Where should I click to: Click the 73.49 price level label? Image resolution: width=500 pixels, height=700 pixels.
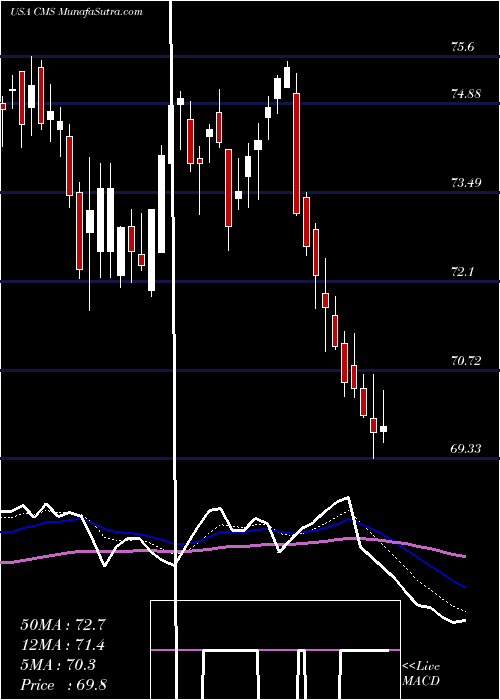coord(467,182)
